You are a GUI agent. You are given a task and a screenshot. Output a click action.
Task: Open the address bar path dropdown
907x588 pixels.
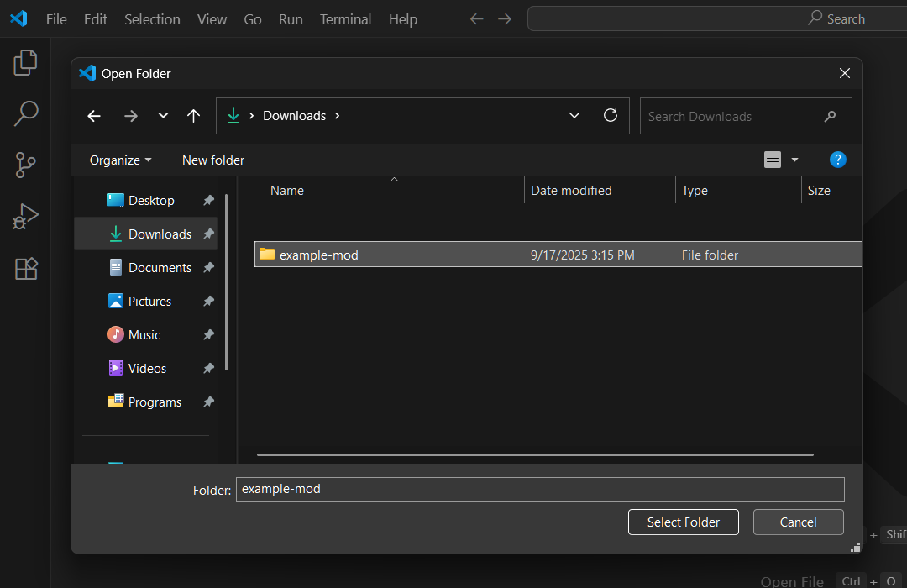tap(574, 116)
